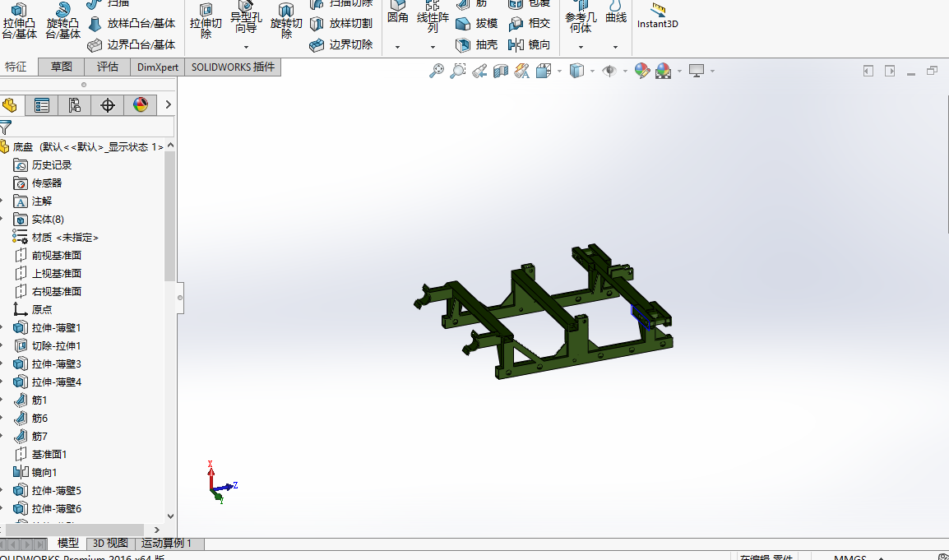Screen dimensions: 949x560
Task: Open the PropertyManager tab icon
Action: coord(42,105)
